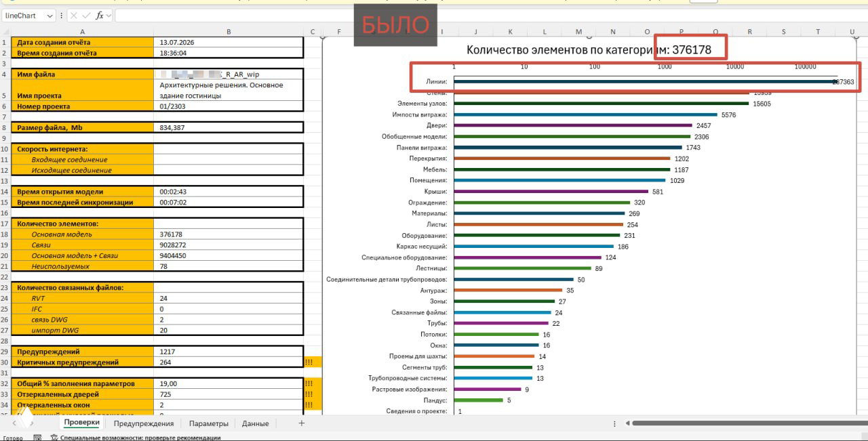
Task: Select the Основная модель value 376178
Action: coord(229,234)
